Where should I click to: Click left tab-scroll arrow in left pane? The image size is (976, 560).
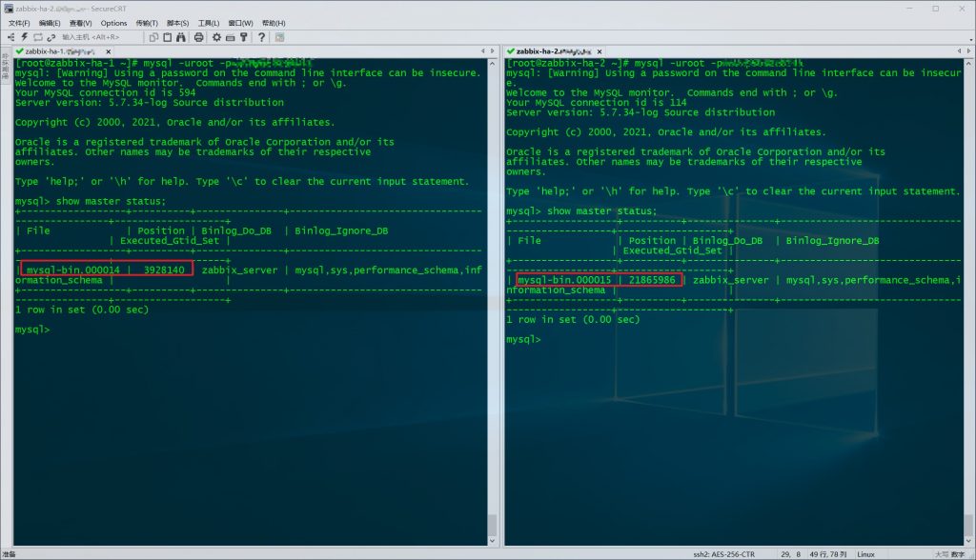tap(483, 51)
